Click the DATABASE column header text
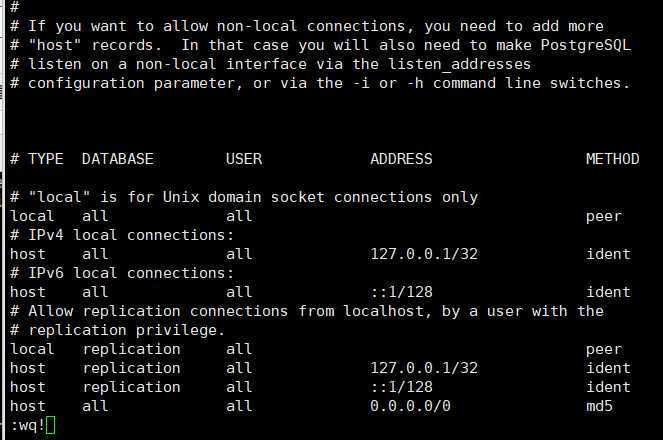 (118, 159)
